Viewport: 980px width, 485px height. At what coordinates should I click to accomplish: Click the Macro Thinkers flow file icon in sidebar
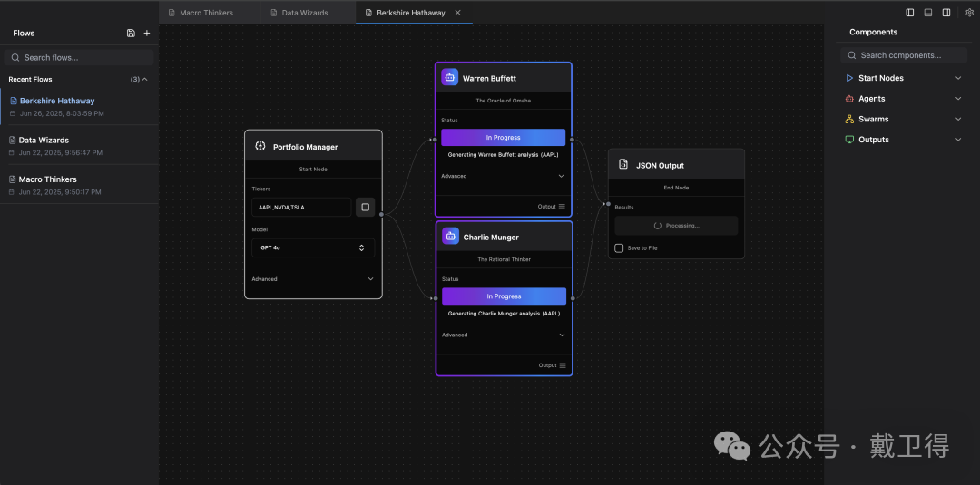click(13, 179)
